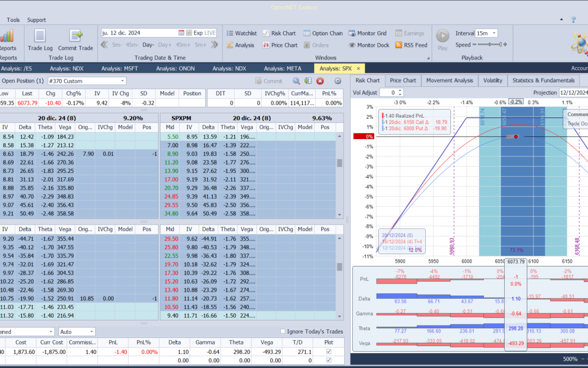Open the Tools menu
The width and height of the screenshot is (588, 368).
point(13,20)
